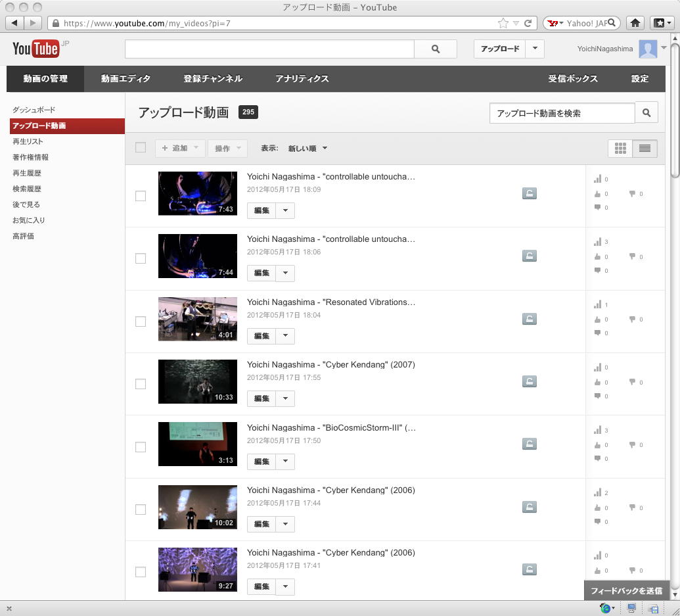Click アップロード動画を検索 search field
This screenshot has width=680, height=616.
click(x=562, y=113)
